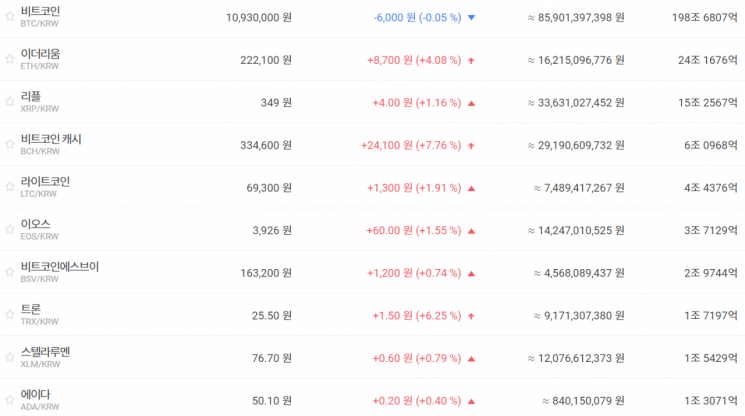
Task: Select change +8,700 원 (+4.08 %)
Action: (414, 60)
